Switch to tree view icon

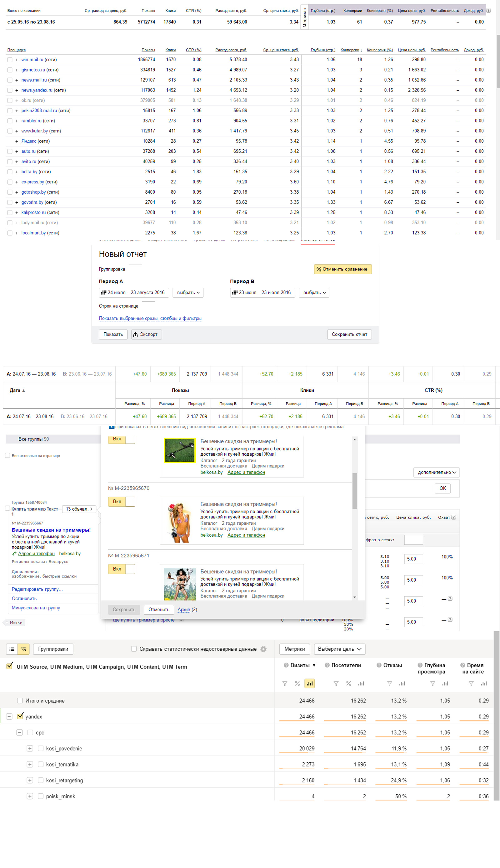[23, 649]
